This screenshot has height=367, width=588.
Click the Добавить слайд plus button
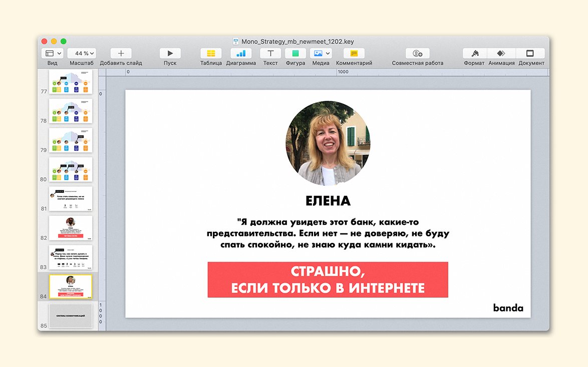pyautogui.click(x=121, y=54)
